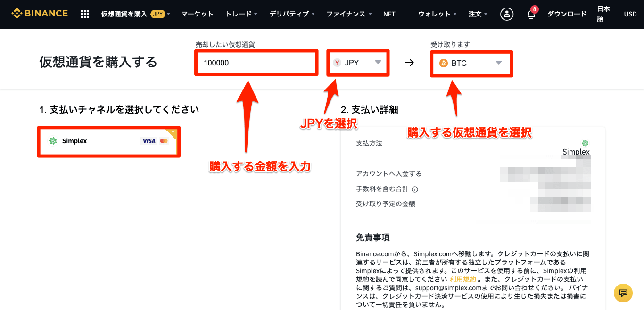The image size is (644, 310).
Task: Expand the 注文 menu
Action: [x=478, y=14]
